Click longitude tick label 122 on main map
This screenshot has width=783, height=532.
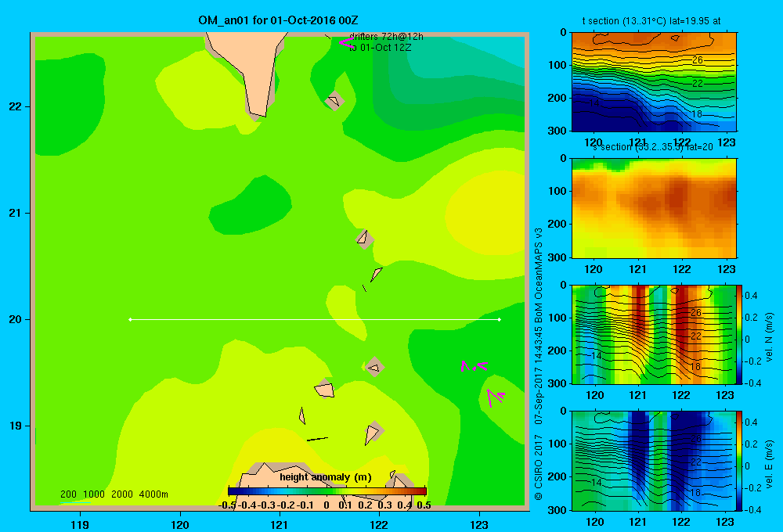click(x=379, y=524)
